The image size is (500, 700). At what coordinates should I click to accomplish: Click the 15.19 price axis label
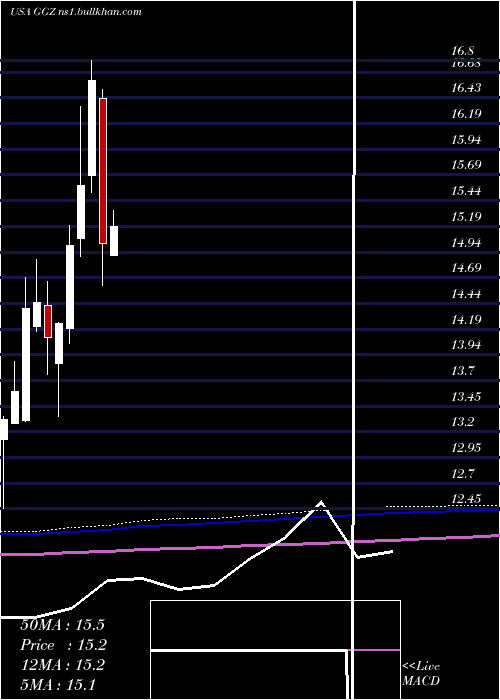[x=466, y=217]
